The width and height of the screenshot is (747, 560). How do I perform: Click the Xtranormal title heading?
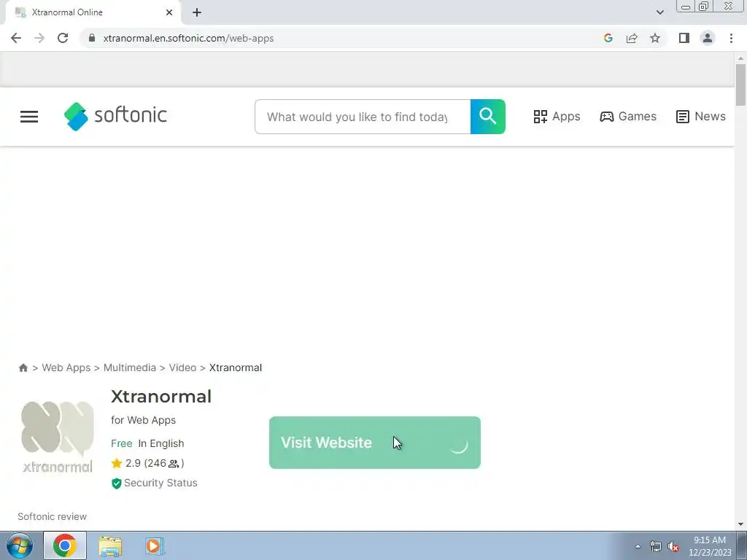click(x=161, y=396)
